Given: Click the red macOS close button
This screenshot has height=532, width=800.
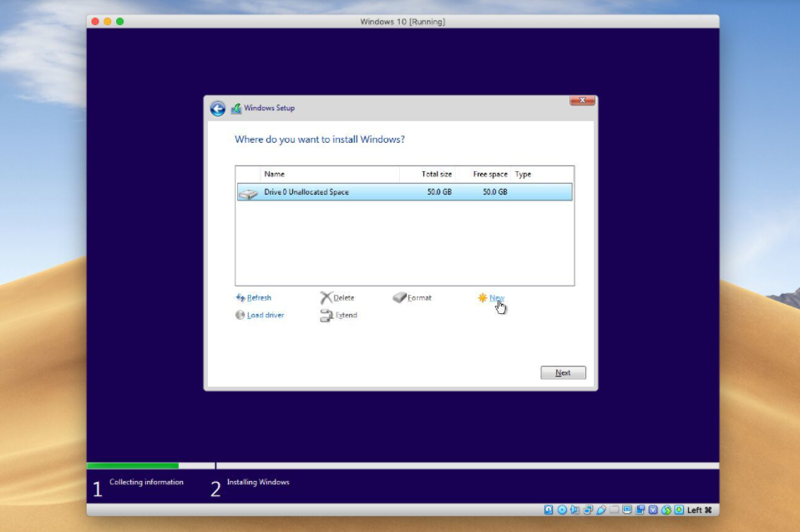Looking at the screenshot, I should [x=95, y=22].
